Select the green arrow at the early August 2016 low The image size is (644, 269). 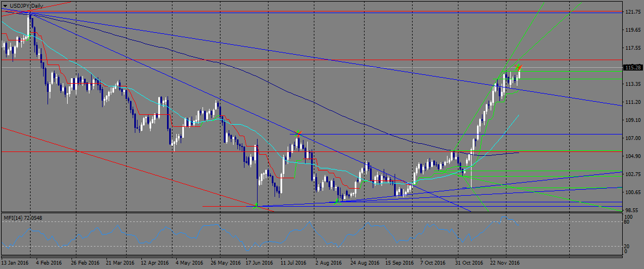[336, 201]
